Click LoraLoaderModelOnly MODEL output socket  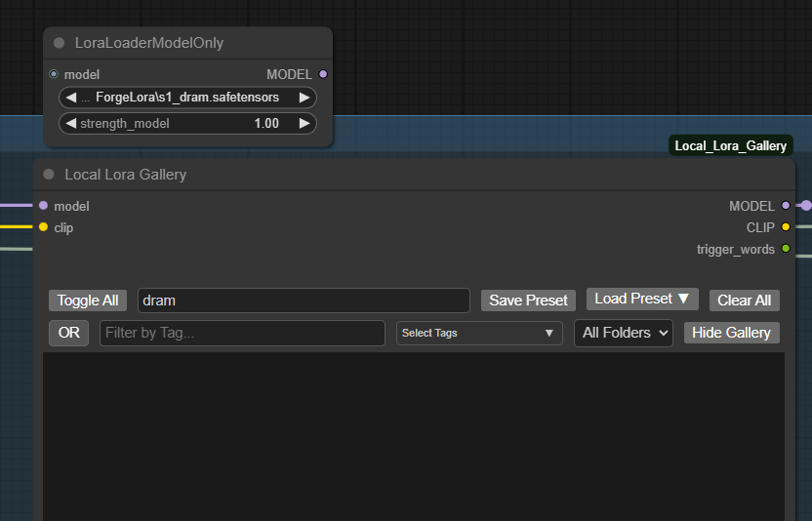[x=323, y=74]
